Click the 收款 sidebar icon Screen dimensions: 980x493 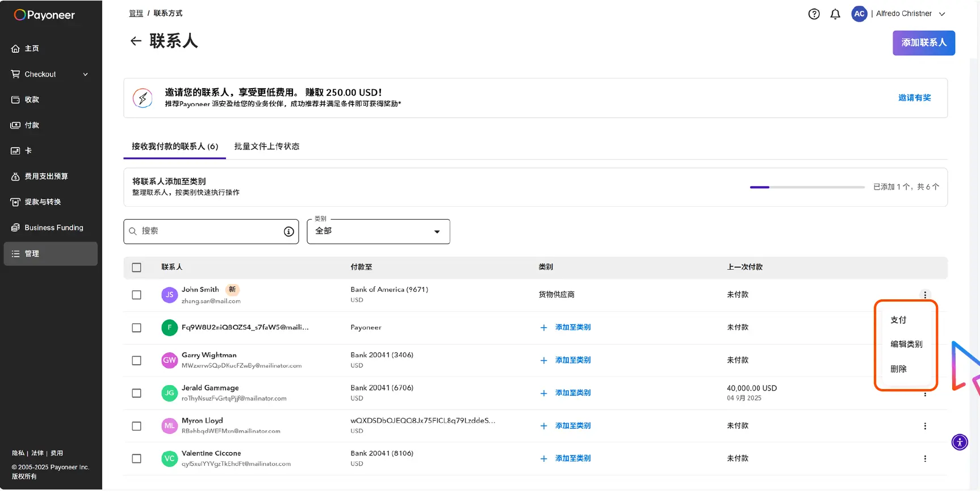pos(15,100)
